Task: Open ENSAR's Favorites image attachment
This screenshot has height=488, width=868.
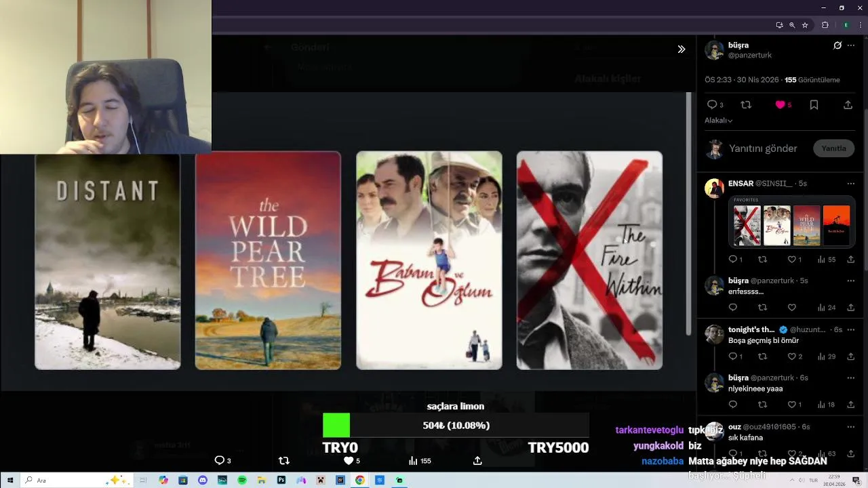Action: tap(791, 222)
